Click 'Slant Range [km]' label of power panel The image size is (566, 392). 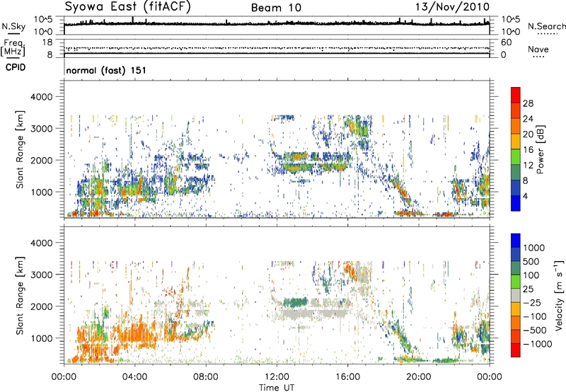[x=20, y=150]
